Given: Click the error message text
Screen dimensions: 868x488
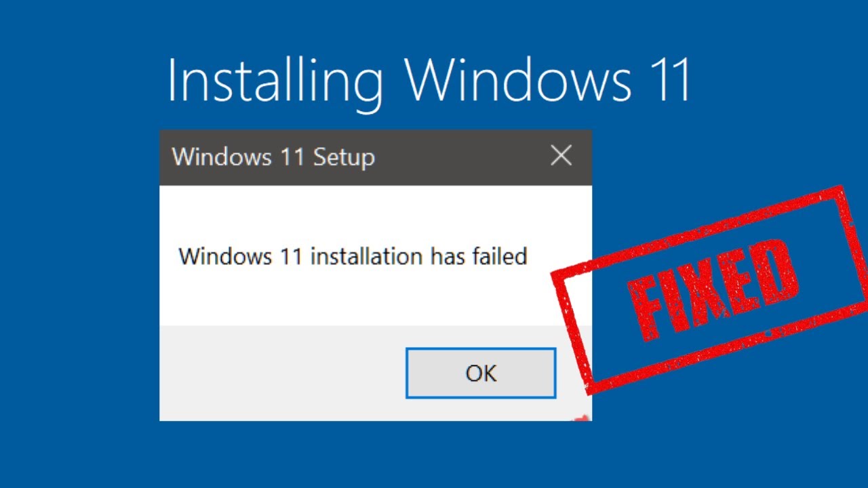Looking at the screenshot, I should [x=353, y=257].
